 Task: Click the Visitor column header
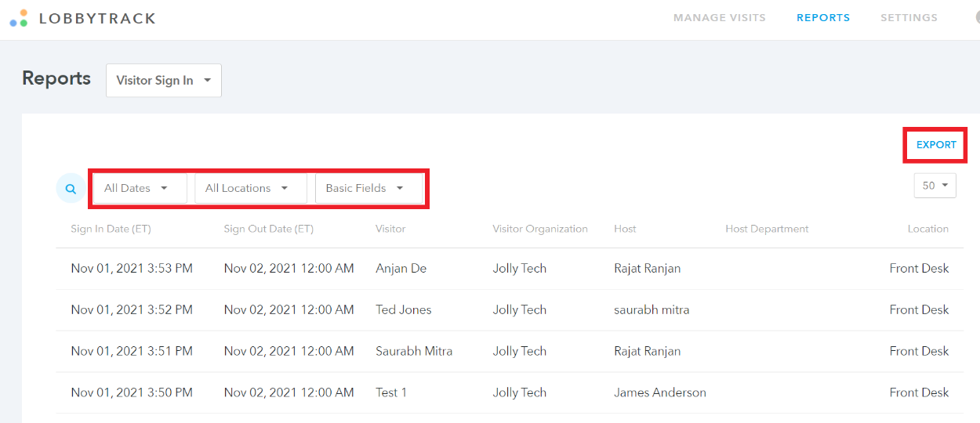390,230
